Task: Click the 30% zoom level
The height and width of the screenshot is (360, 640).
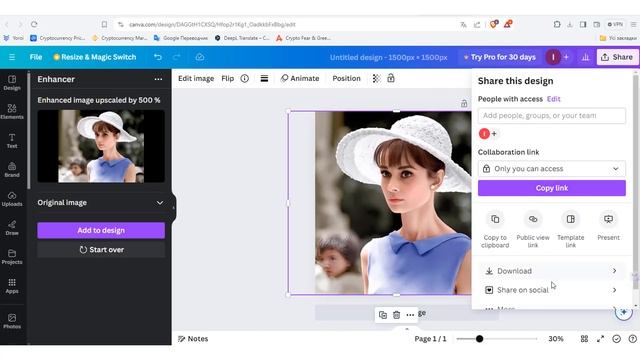Action: (x=556, y=339)
